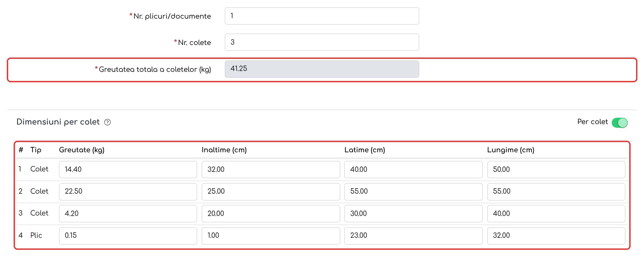Edit row 3 Greutate value 4.20
Viewport: 644px width, 263px height.
(128, 214)
